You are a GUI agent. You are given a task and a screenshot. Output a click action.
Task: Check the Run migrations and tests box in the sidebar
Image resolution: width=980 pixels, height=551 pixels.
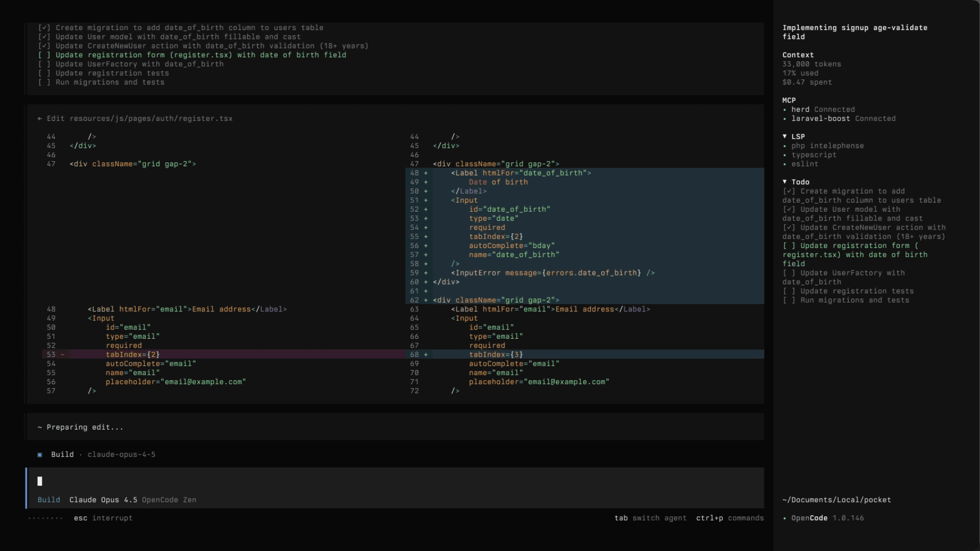pyautogui.click(x=789, y=300)
